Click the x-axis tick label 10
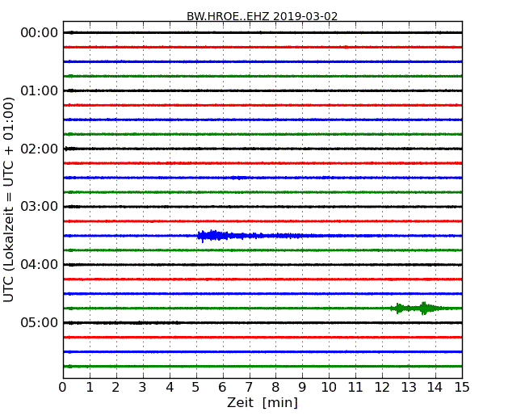Viewport: 525px width, 420px height. pyautogui.click(x=329, y=388)
